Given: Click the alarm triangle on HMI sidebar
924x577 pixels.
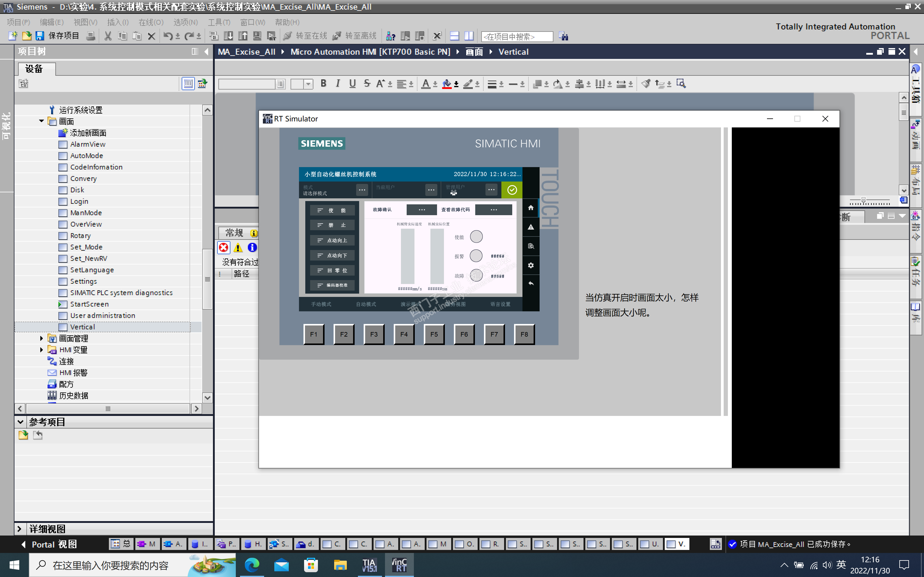Looking at the screenshot, I should pyautogui.click(x=531, y=227).
